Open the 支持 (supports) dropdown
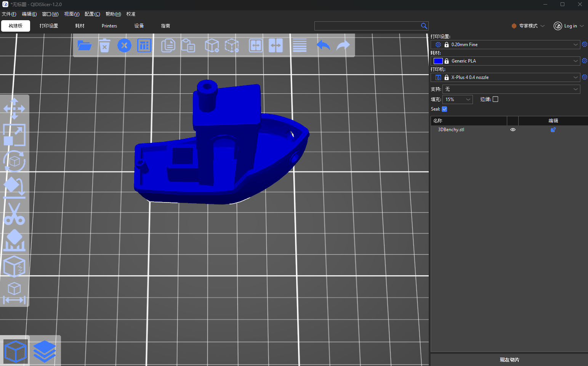This screenshot has height=366, width=588. point(511,89)
